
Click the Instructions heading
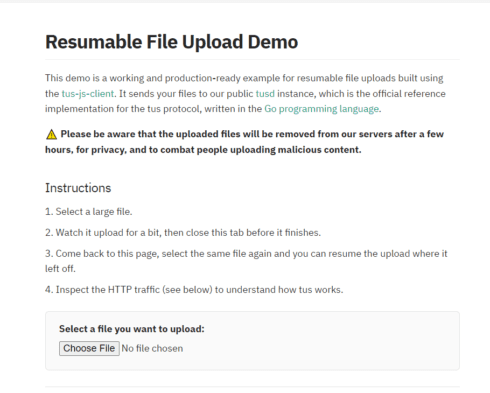78,188
